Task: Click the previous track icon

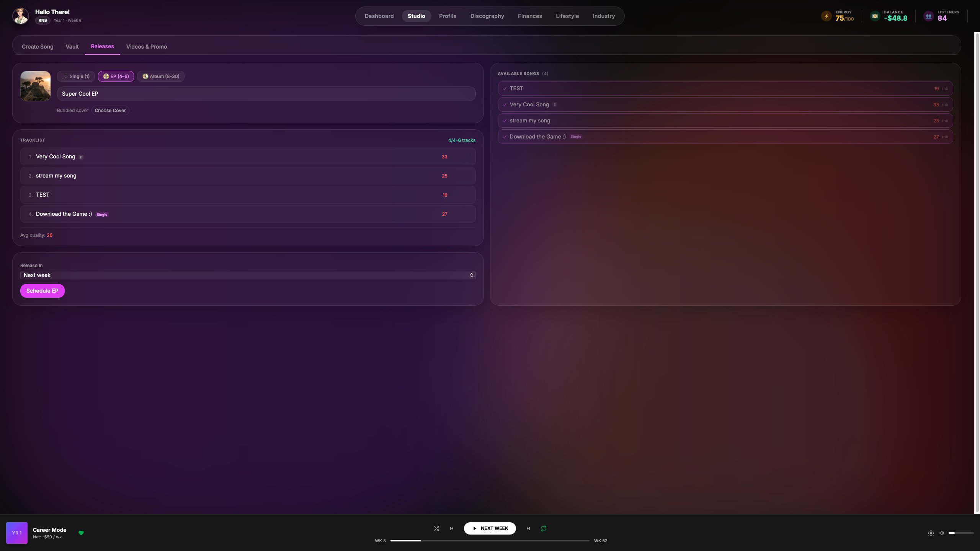Action: click(452, 528)
